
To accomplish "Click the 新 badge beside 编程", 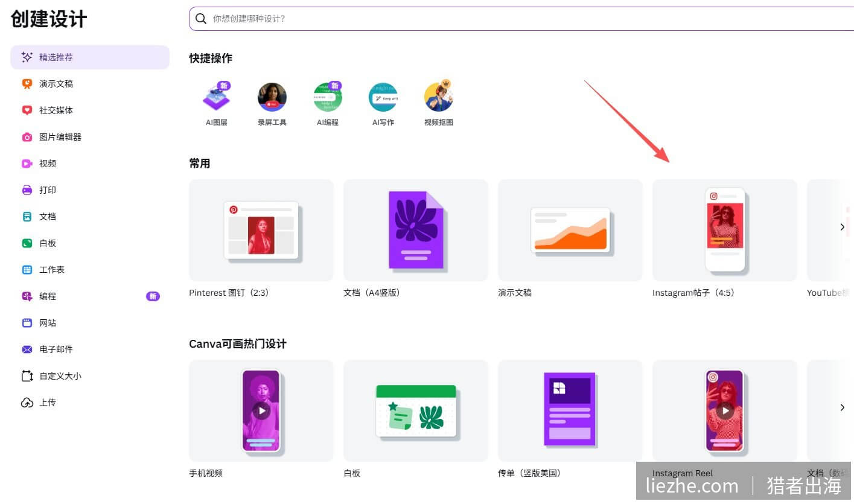I will point(153,296).
